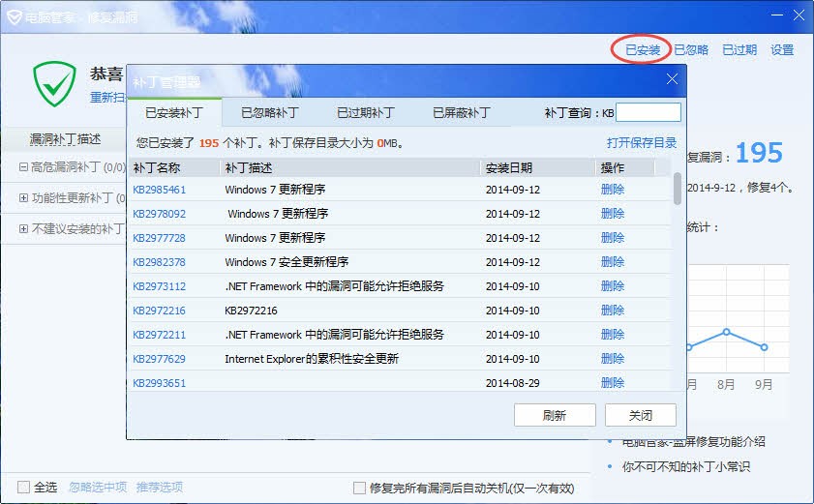
Task: Minimize the main window
Action: [x=777, y=15]
